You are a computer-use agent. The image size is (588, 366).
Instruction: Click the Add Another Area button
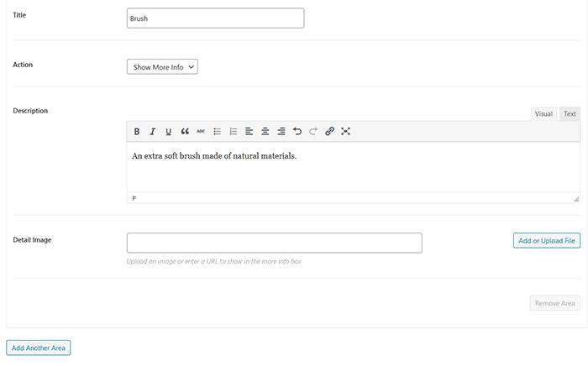click(x=39, y=348)
